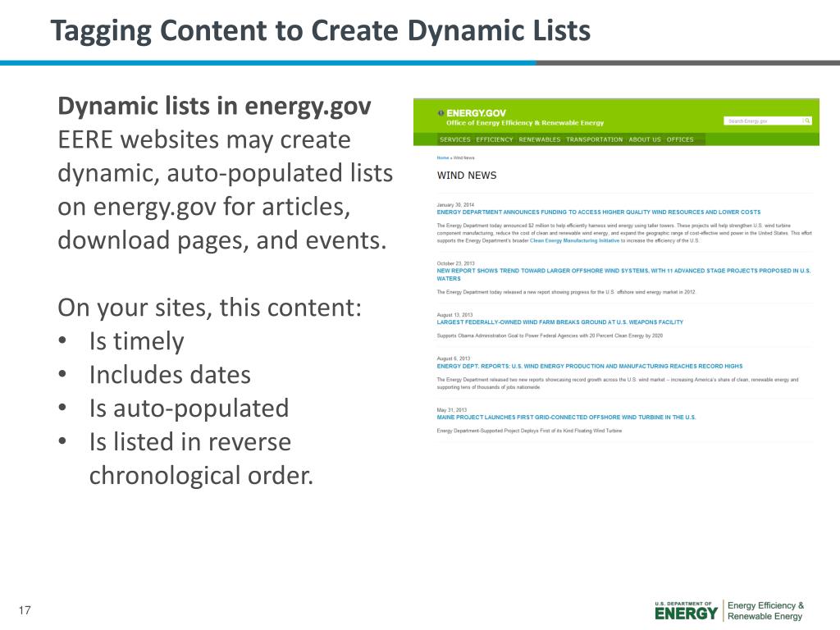The image size is (840, 630).
Task: Click the bullet Is auto-populated
Action: pyautogui.click(x=189, y=409)
